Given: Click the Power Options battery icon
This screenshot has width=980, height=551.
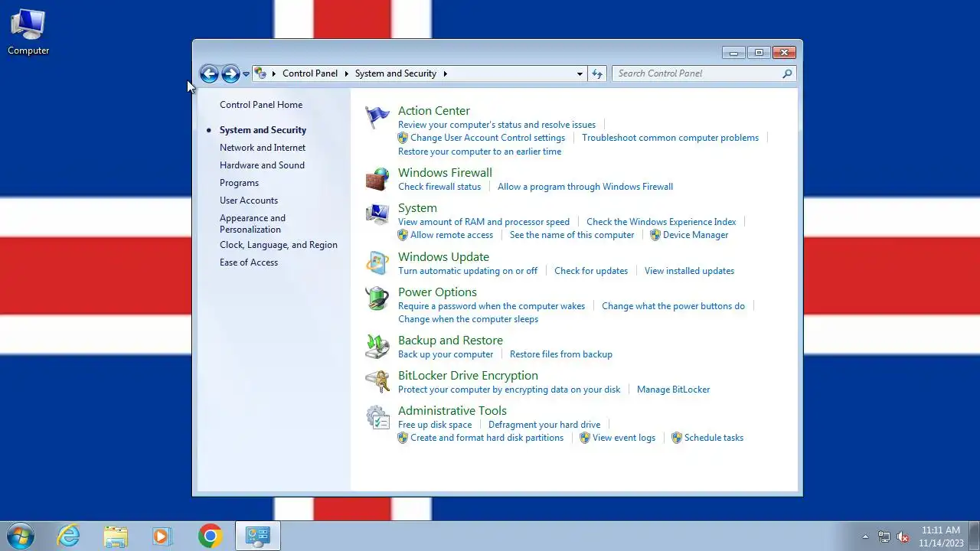Looking at the screenshot, I should [377, 298].
